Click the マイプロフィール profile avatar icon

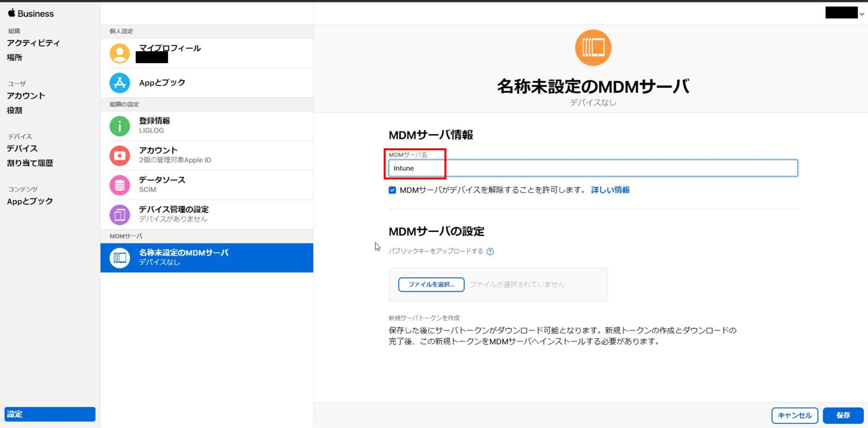coord(120,53)
